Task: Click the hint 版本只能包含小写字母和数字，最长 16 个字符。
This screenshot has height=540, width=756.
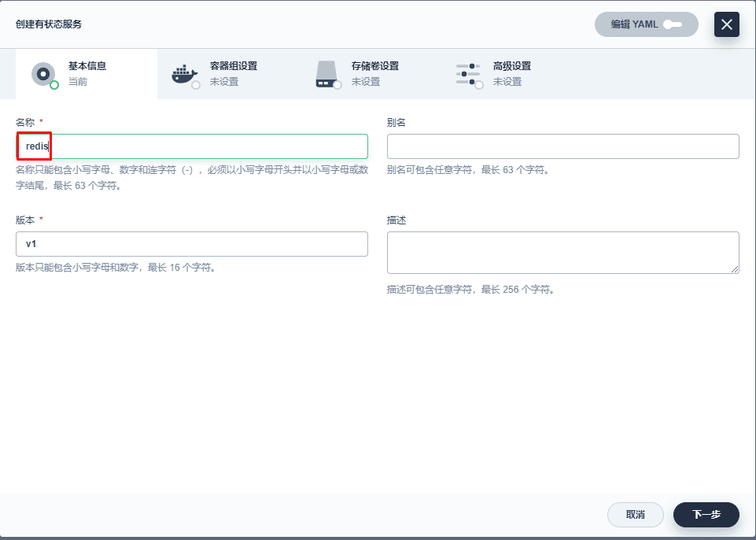Action: point(116,268)
